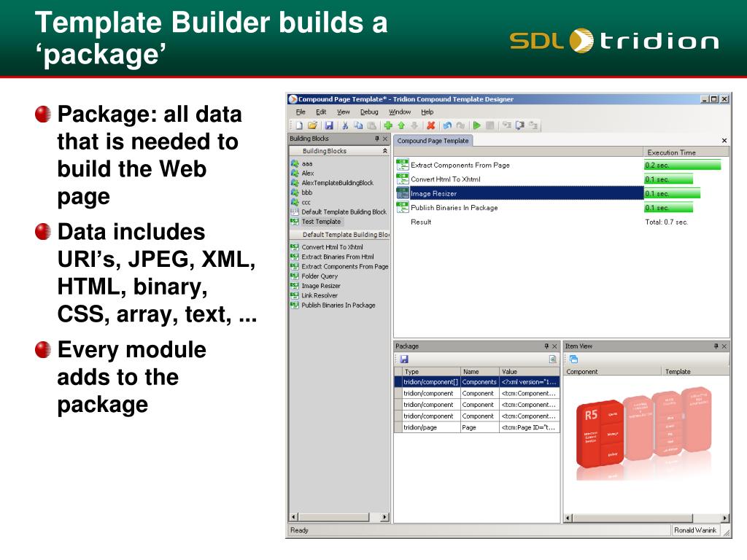Click the Save disk icon in main toolbar

pyautogui.click(x=329, y=125)
